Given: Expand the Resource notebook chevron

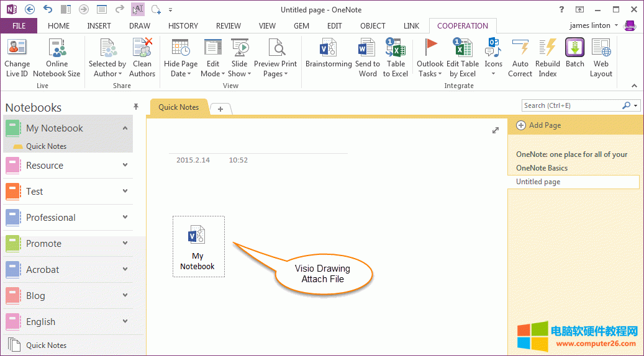Looking at the screenshot, I should pos(125,165).
